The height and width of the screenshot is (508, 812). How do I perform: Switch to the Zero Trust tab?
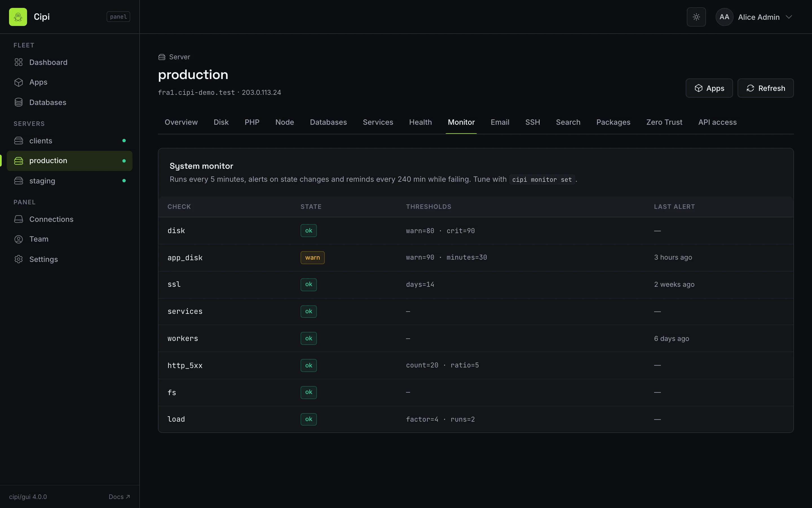click(664, 122)
